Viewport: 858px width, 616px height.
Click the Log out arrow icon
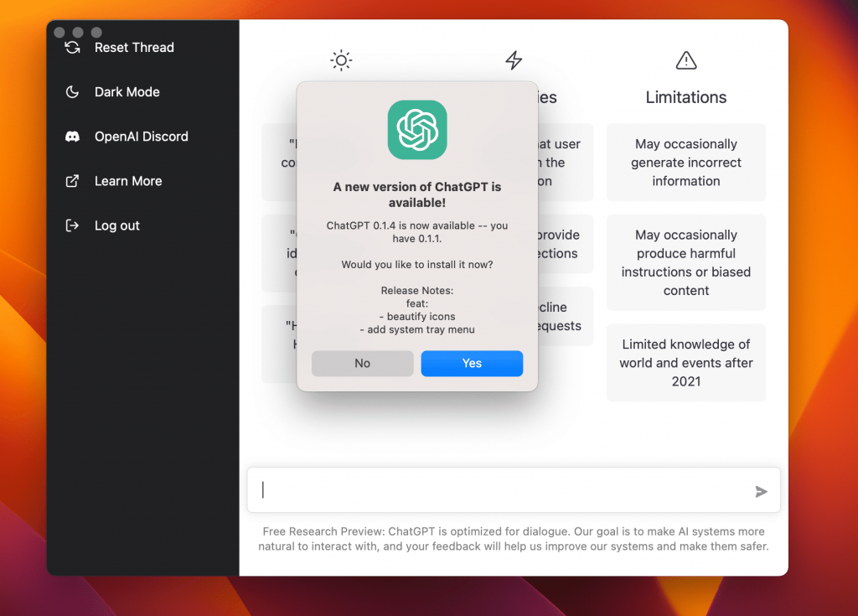point(72,225)
